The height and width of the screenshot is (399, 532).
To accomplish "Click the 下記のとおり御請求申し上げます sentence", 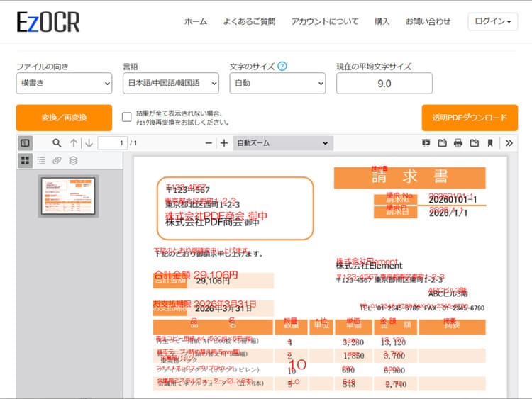I will (209, 254).
